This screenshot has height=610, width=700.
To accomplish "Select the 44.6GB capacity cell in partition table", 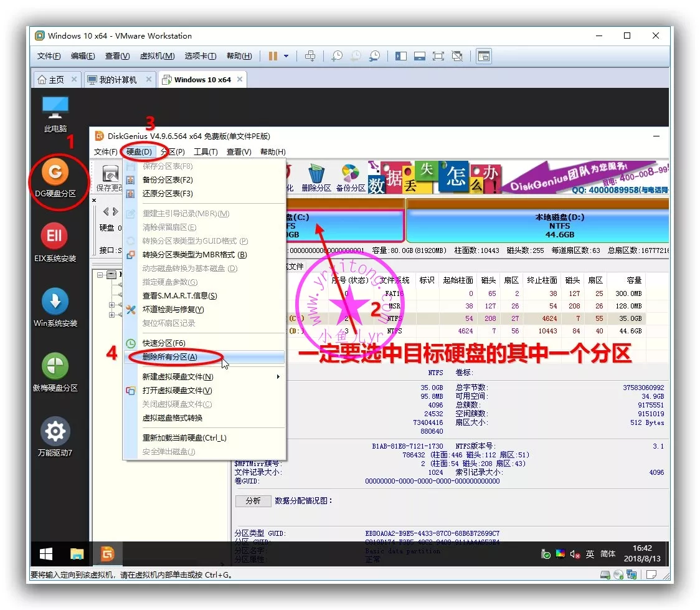I will point(630,331).
